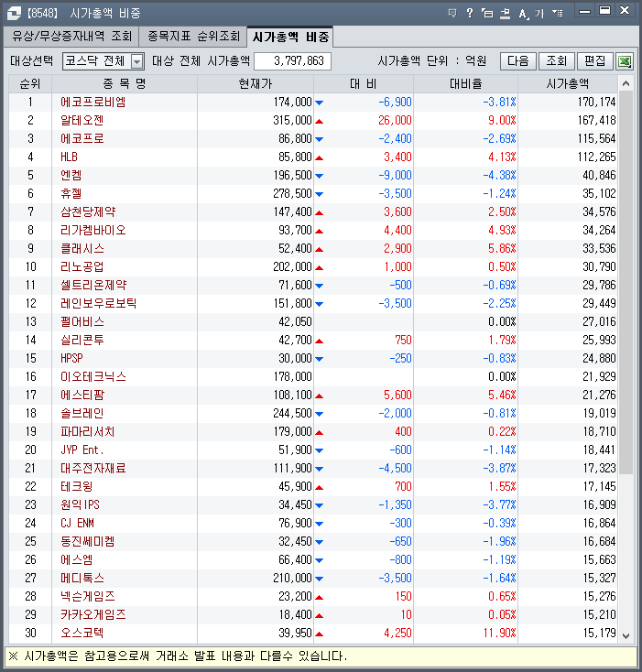Click the Korean 가 font icon
Image resolution: width=642 pixels, height=672 pixels.
pyautogui.click(x=539, y=14)
